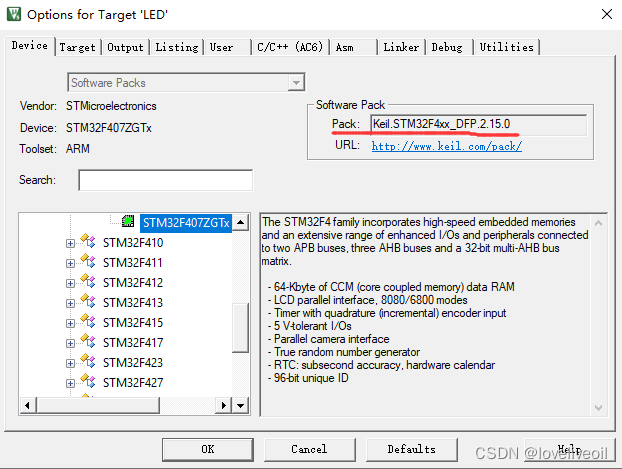Click the Defaults button
This screenshot has height=469, width=622.
click(411, 450)
